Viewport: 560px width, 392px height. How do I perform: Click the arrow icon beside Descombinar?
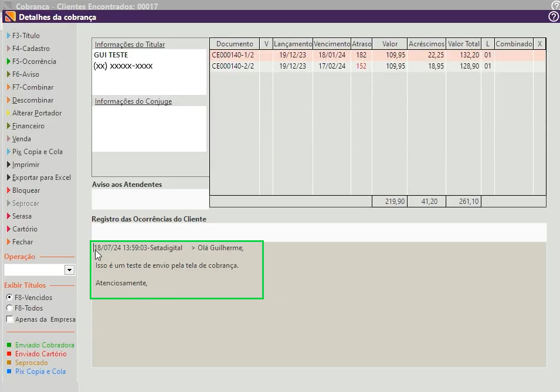click(x=9, y=100)
